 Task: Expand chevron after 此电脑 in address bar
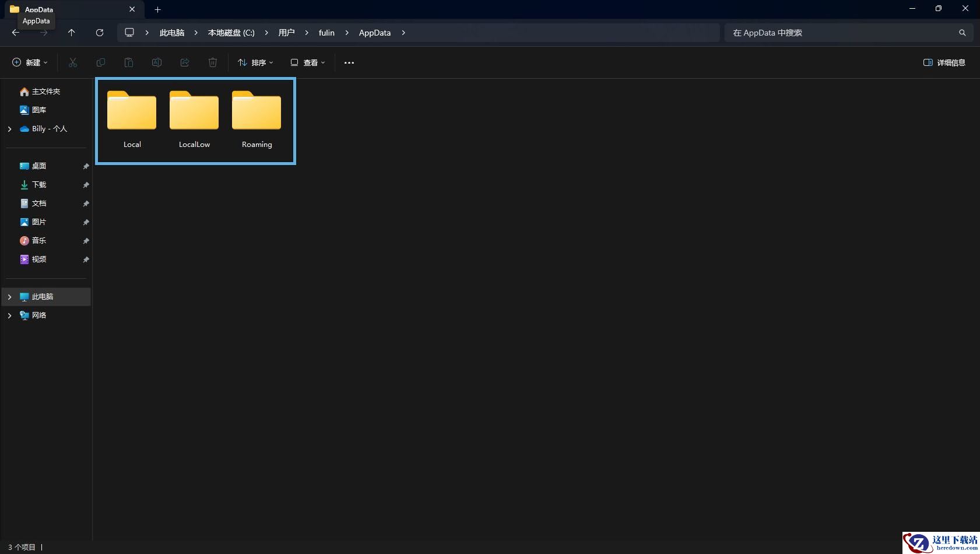pos(196,33)
